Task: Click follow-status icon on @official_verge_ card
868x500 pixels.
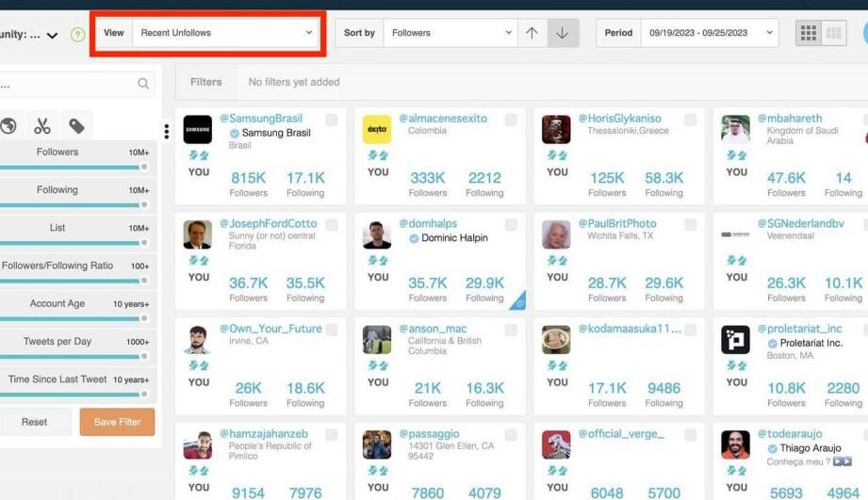Action: click(x=557, y=471)
